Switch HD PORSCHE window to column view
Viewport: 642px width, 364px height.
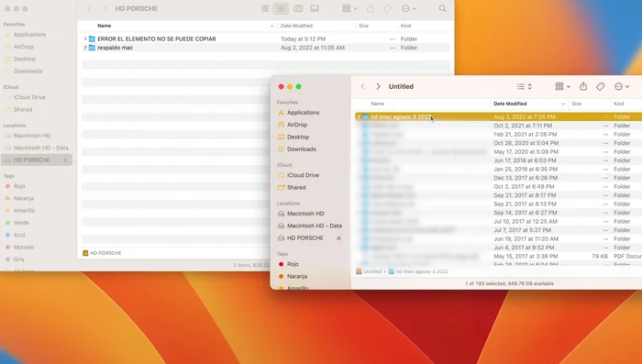point(298,8)
